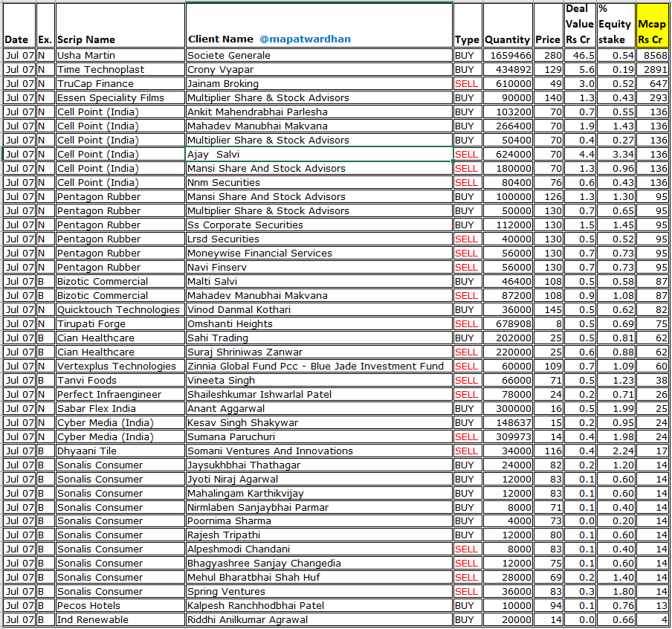This screenshot has width=672, height=629.
Task: Click the 'Spring Ventures' client cell
Action: pos(319,592)
